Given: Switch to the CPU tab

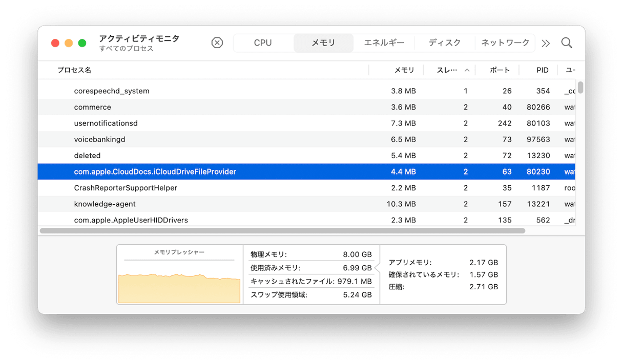Looking at the screenshot, I should pos(263,43).
